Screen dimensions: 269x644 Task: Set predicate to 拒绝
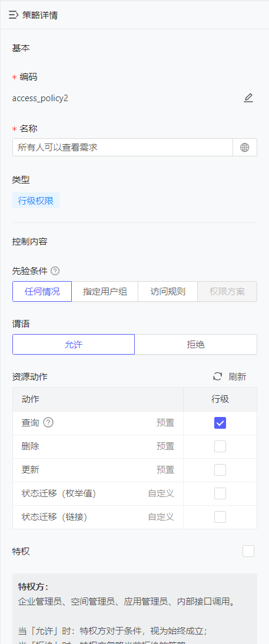pos(196,344)
